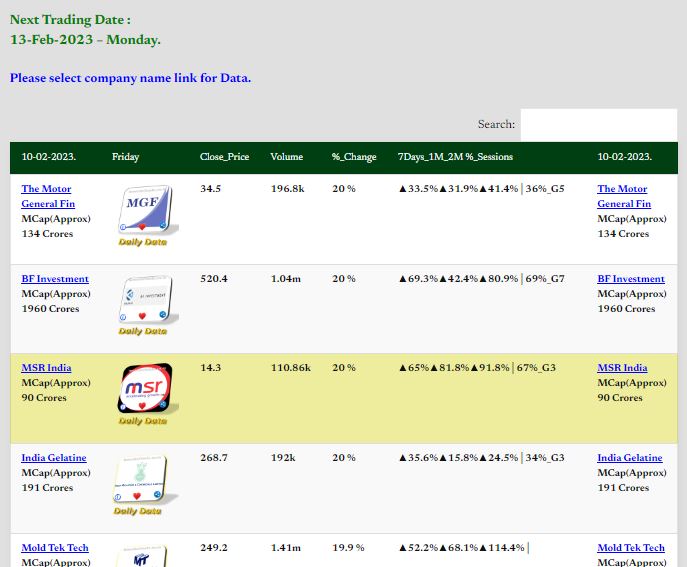Select the close price 268.7 cell

click(x=214, y=457)
